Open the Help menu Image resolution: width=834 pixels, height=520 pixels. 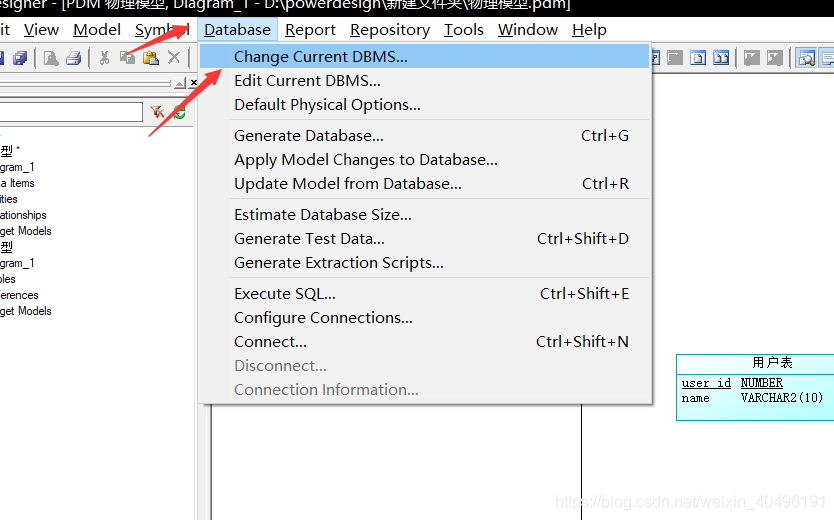pyautogui.click(x=589, y=30)
